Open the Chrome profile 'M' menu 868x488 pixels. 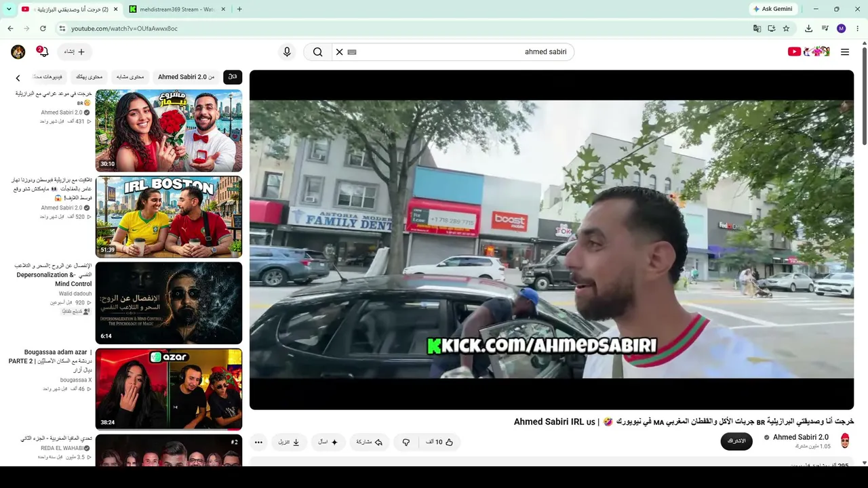click(x=842, y=28)
